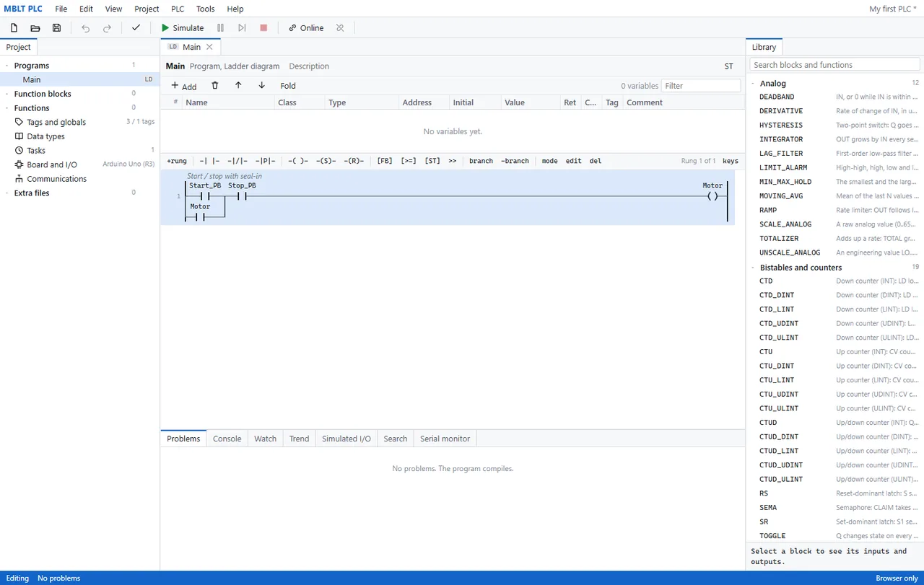Click the checkmark compile icon
The width and height of the screenshot is (924, 585).
click(136, 28)
